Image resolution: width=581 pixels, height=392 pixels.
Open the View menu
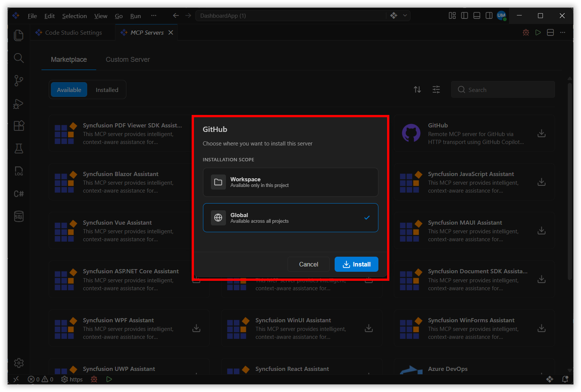(x=101, y=16)
